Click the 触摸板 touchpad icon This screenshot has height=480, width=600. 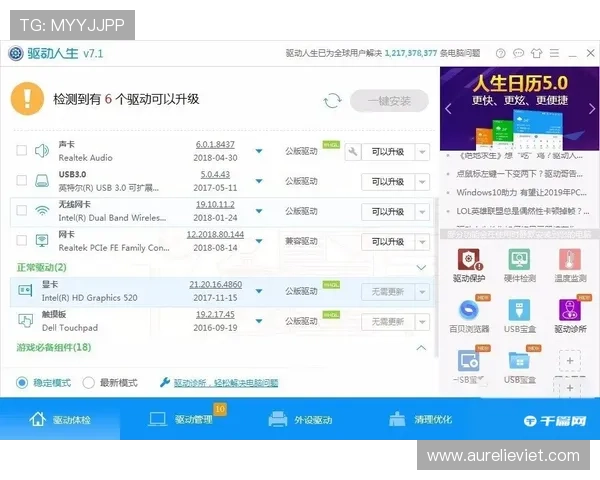click(25, 320)
